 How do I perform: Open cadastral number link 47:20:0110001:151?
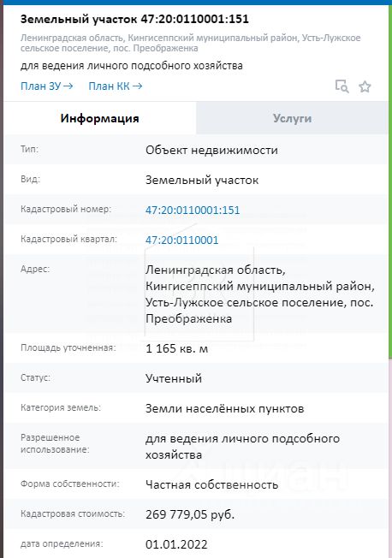pyautogui.click(x=193, y=210)
